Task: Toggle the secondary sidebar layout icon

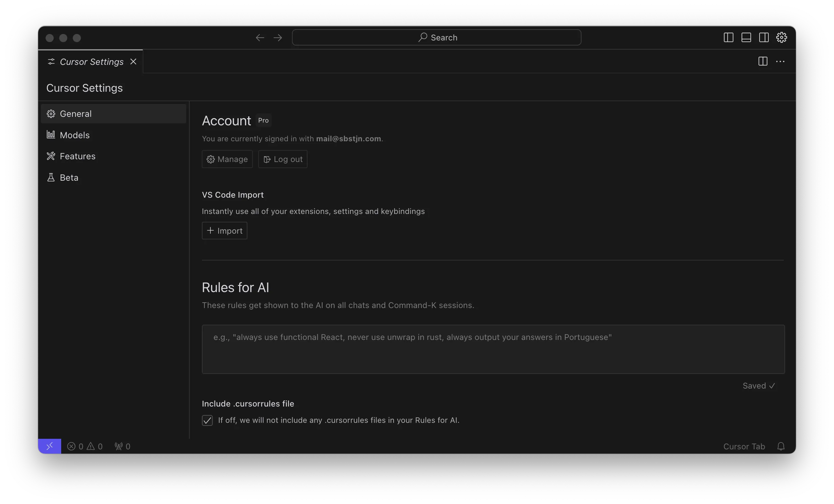Action: click(x=764, y=37)
